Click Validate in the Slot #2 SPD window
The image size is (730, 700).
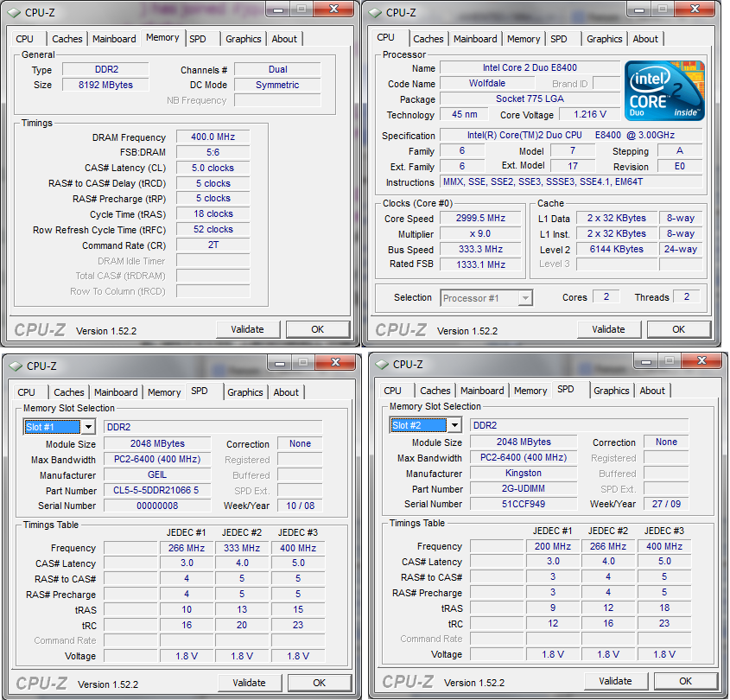click(615, 681)
